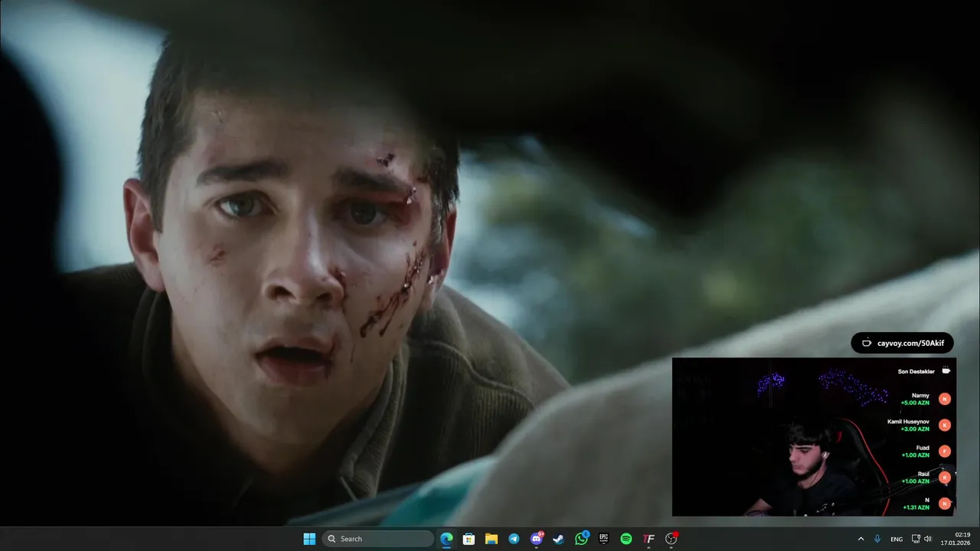Click Kamil Huseynov donor name
The image size is (980, 551).
[908, 422]
